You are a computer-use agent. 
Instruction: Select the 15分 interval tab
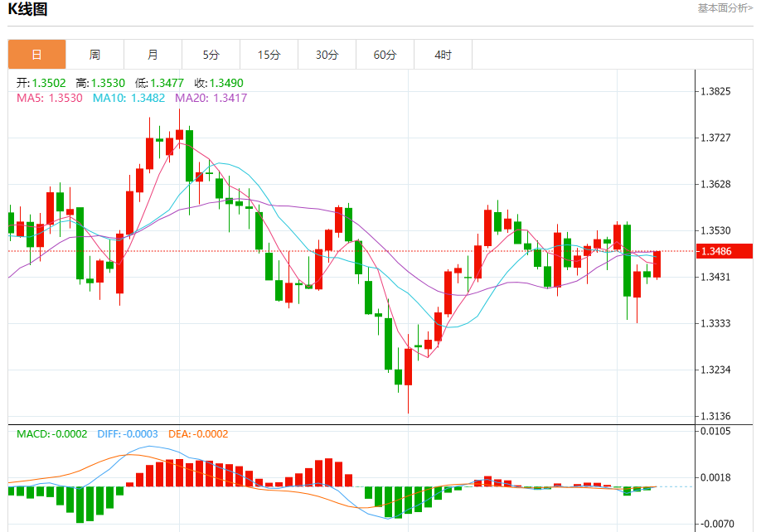[x=269, y=55]
